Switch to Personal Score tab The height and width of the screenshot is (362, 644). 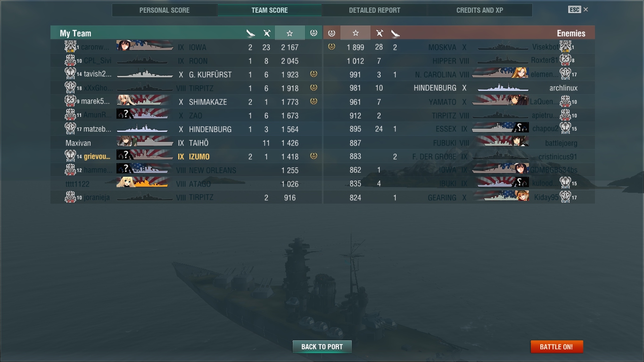click(165, 10)
